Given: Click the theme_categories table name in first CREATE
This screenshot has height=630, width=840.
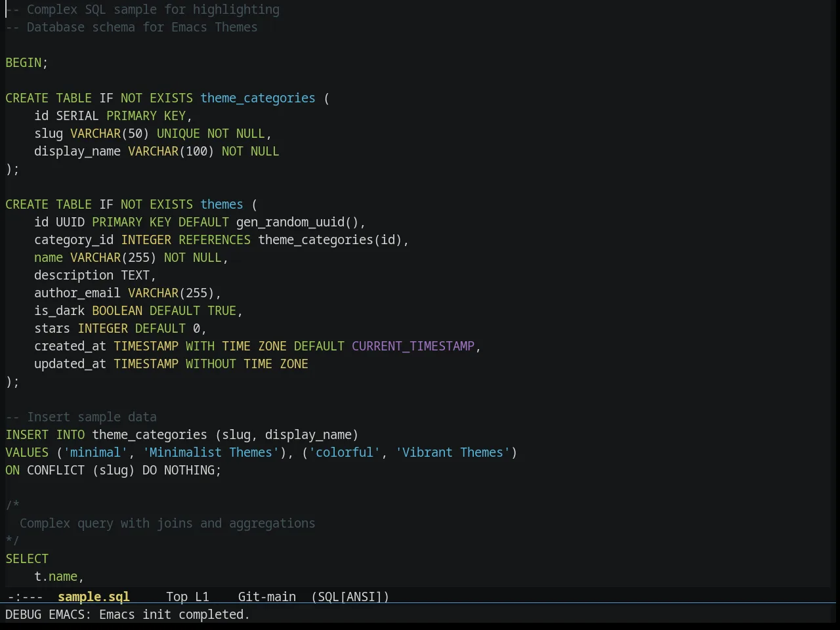Looking at the screenshot, I should (258, 98).
